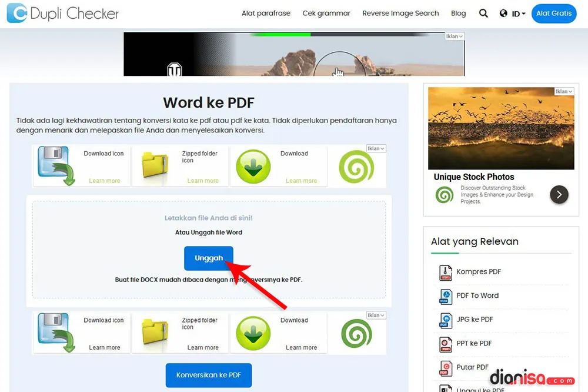The height and width of the screenshot is (392, 588).
Task: Select the JPG ke PDF tool icon
Action: coord(445,320)
